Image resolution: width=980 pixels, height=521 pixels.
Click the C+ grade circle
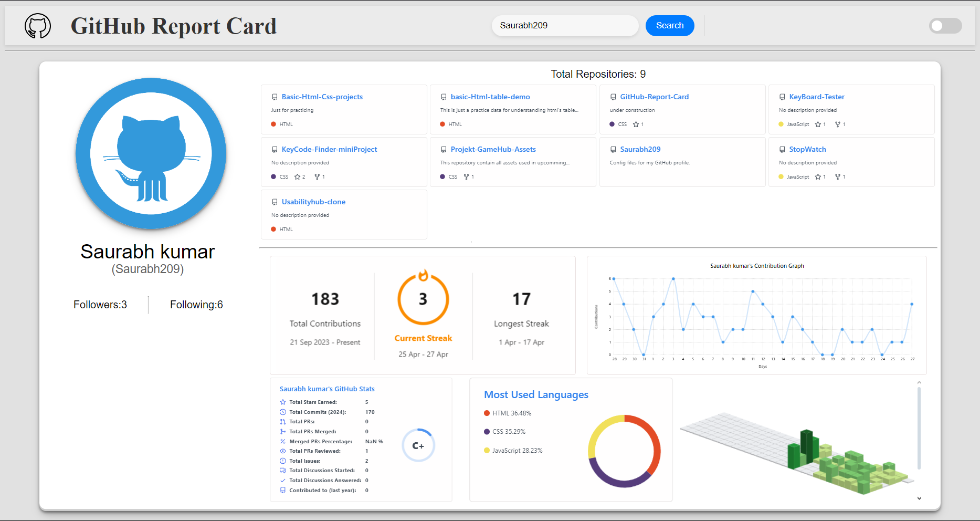(x=418, y=446)
